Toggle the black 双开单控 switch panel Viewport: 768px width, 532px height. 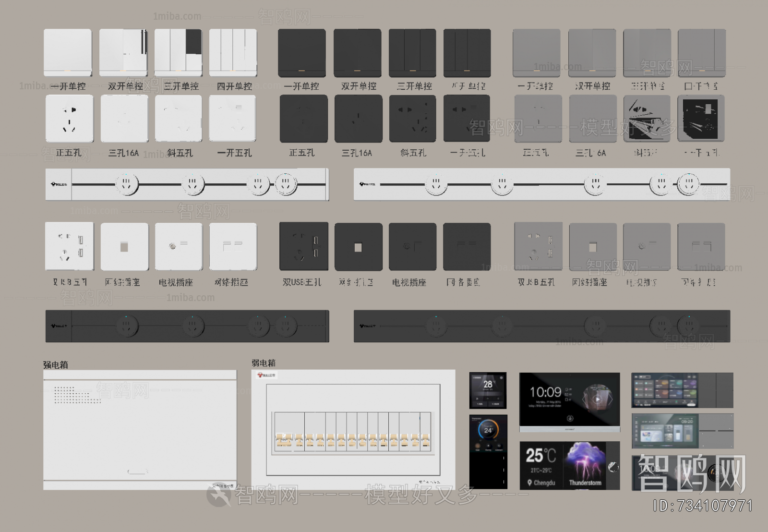point(357,52)
